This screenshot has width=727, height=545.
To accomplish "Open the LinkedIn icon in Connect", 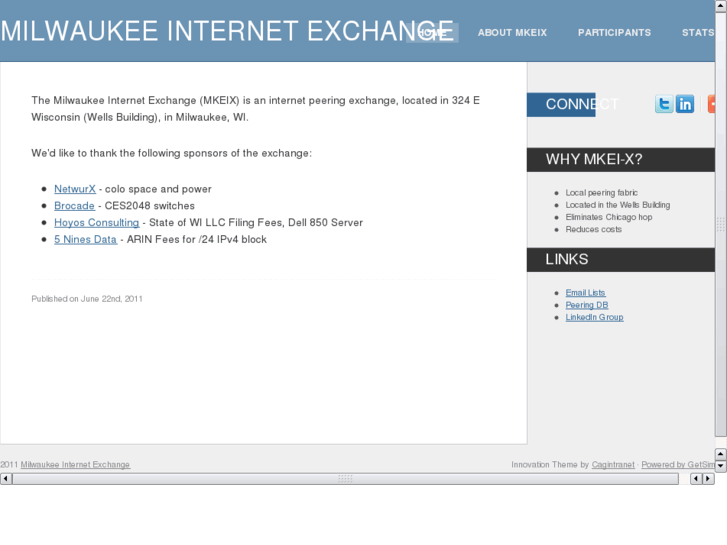I will coord(685,104).
